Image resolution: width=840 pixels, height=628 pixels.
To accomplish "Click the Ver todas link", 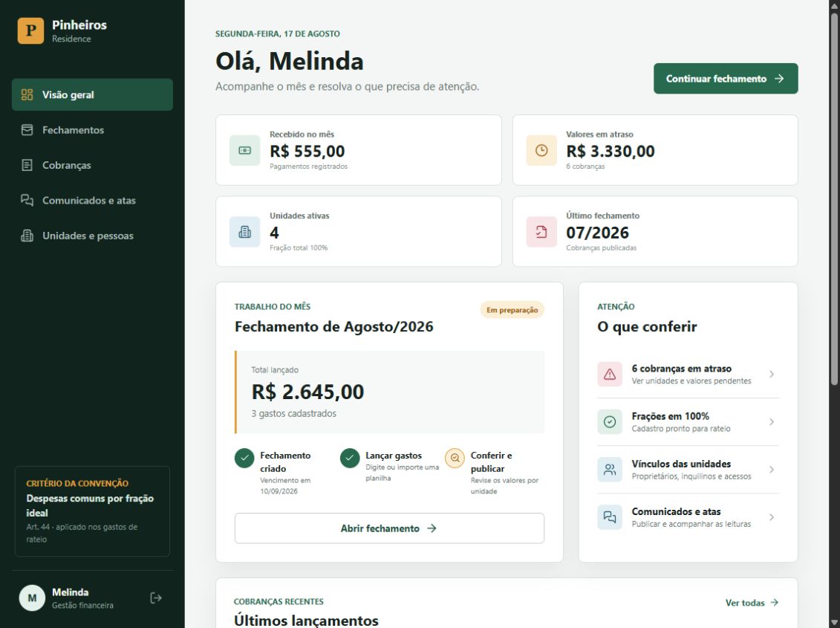I will click(752, 603).
